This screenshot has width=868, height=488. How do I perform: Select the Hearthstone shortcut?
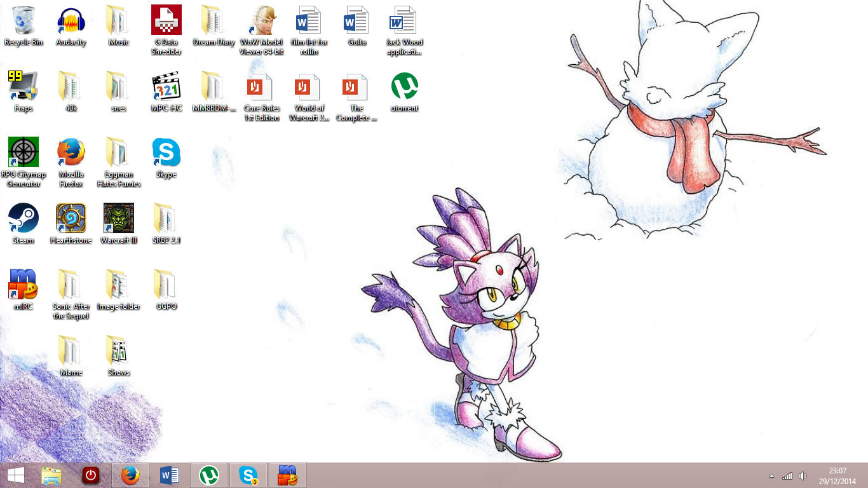point(71,224)
